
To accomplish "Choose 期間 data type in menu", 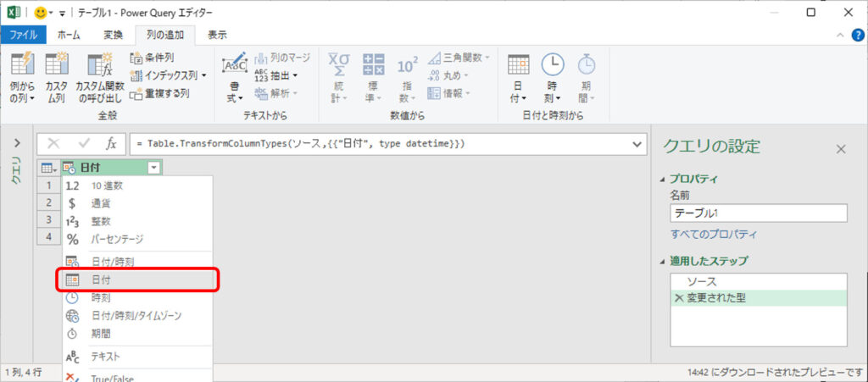I will [137, 334].
